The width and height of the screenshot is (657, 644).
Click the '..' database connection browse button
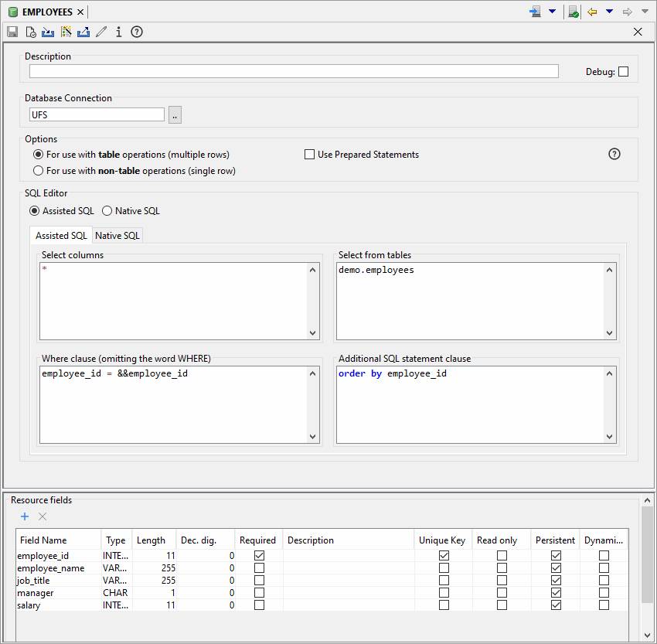tap(175, 115)
